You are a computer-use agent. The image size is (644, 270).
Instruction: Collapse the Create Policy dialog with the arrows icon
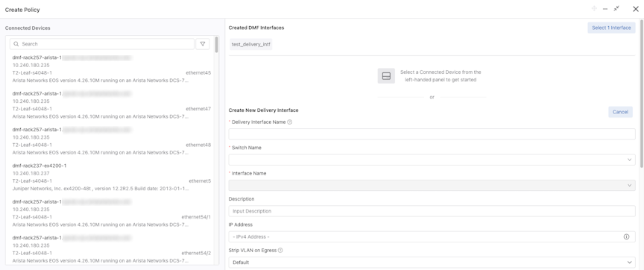click(616, 9)
